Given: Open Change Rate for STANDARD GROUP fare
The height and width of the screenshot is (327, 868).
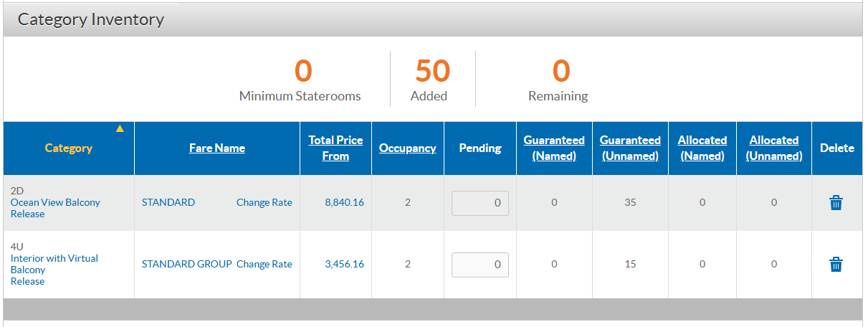Looking at the screenshot, I should (264, 265).
